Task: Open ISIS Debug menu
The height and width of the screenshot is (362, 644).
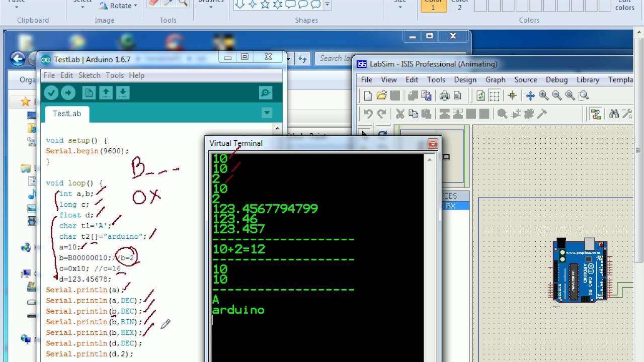Action: coord(556,79)
